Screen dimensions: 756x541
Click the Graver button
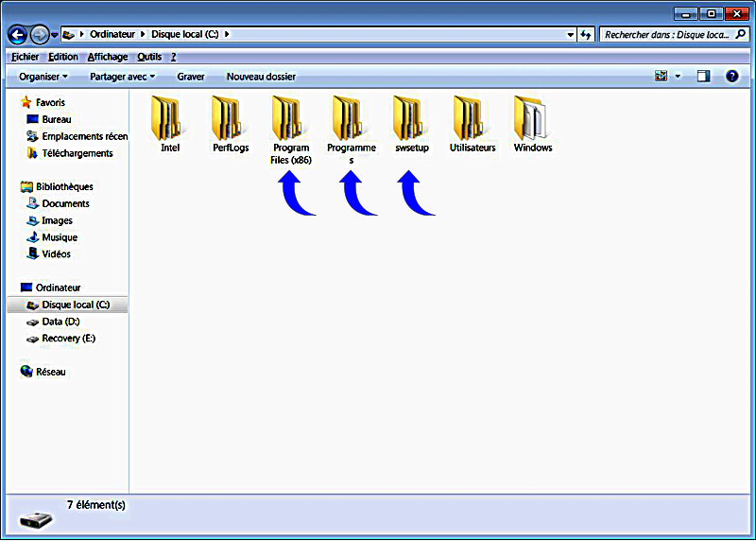[x=191, y=77]
